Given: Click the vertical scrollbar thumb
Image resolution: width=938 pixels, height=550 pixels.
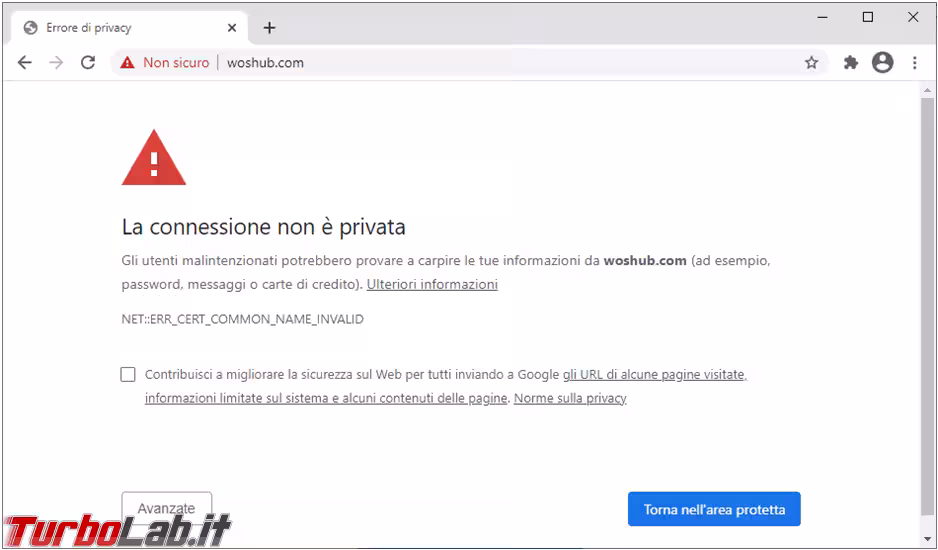Looking at the screenshot, I should point(927,306).
